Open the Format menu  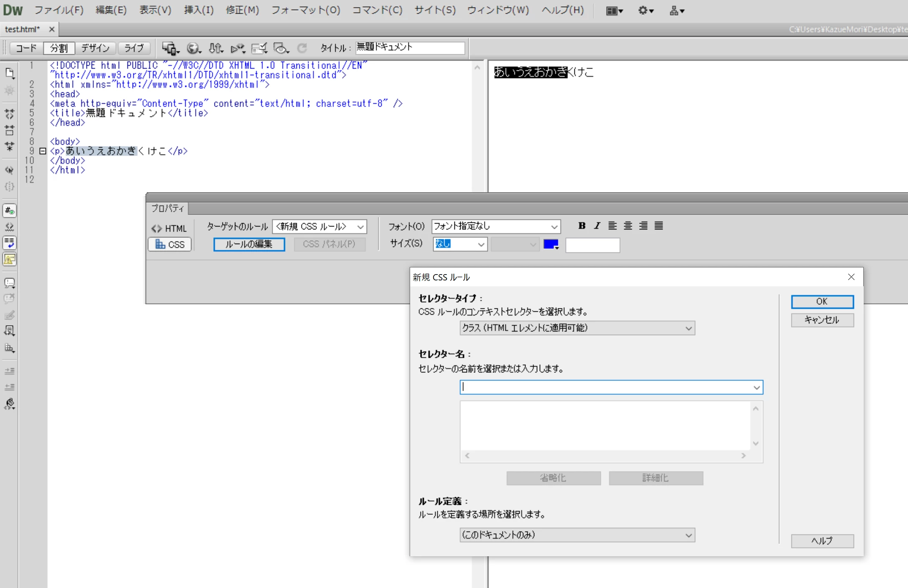tap(306, 10)
